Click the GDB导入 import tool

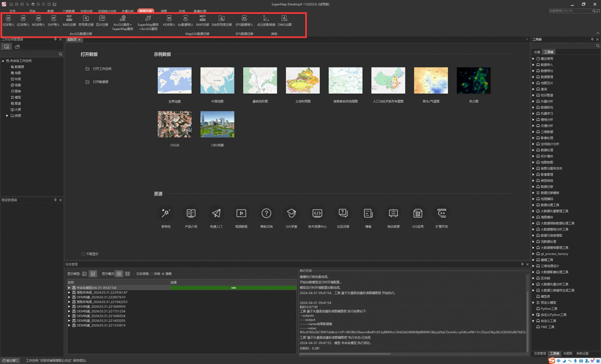[x=23, y=21]
